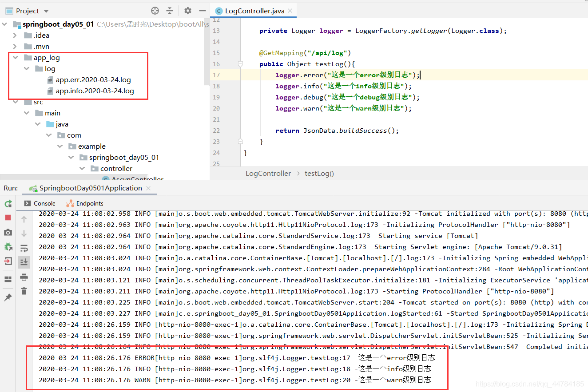
Task: Collapse all in the Project panel
Action: (x=170, y=11)
